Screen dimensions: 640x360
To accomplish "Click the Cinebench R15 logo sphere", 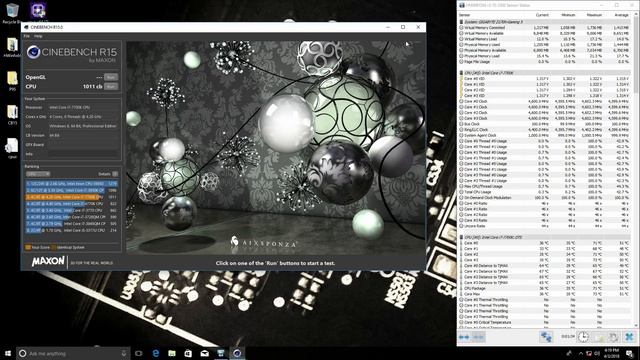I will (33, 52).
